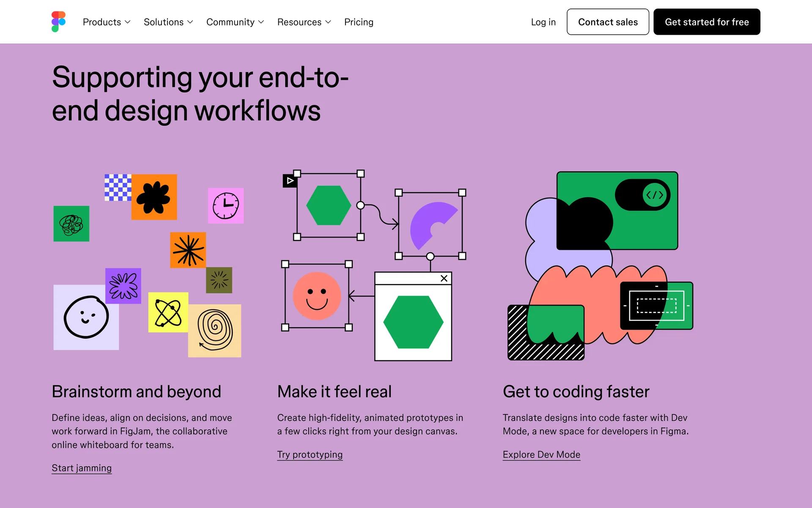Click the Figma logo in the header
Image resolution: width=812 pixels, height=508 pixels.
58,22
